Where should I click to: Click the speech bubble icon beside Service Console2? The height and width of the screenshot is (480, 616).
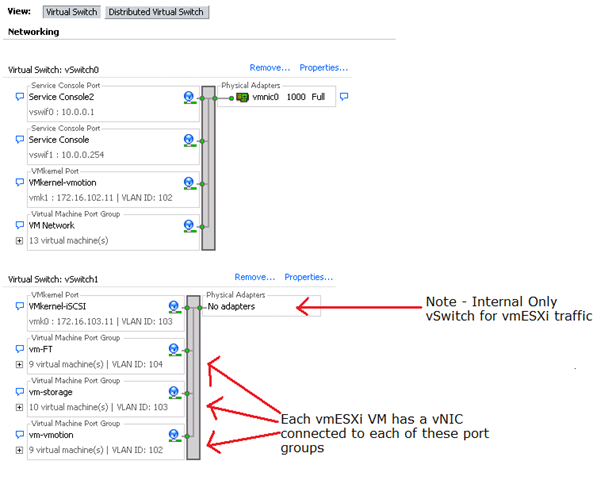point(19,98)
